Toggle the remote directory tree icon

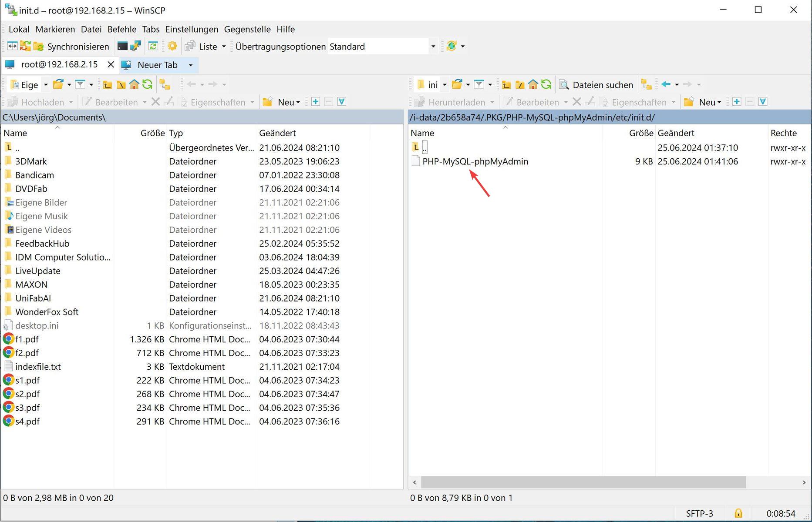coord(647,84)
